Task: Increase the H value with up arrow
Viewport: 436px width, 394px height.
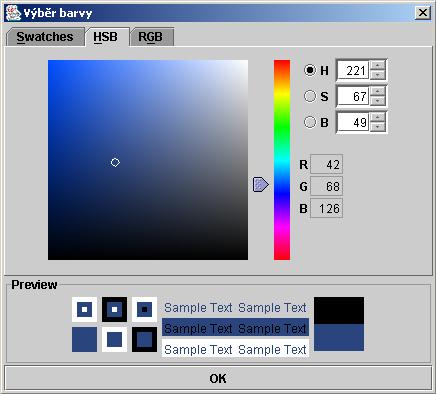Action: (x=378, y=66)
